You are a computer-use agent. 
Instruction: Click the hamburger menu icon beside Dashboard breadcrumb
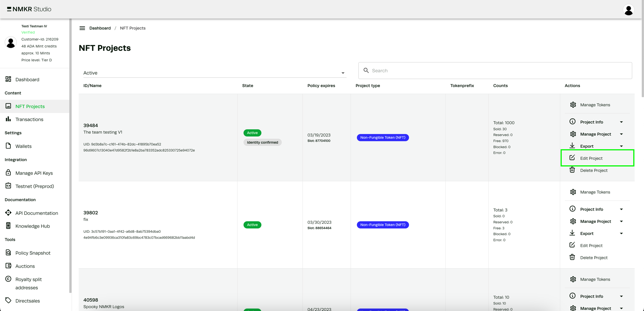pyautogui.click(x=82, y=28)
